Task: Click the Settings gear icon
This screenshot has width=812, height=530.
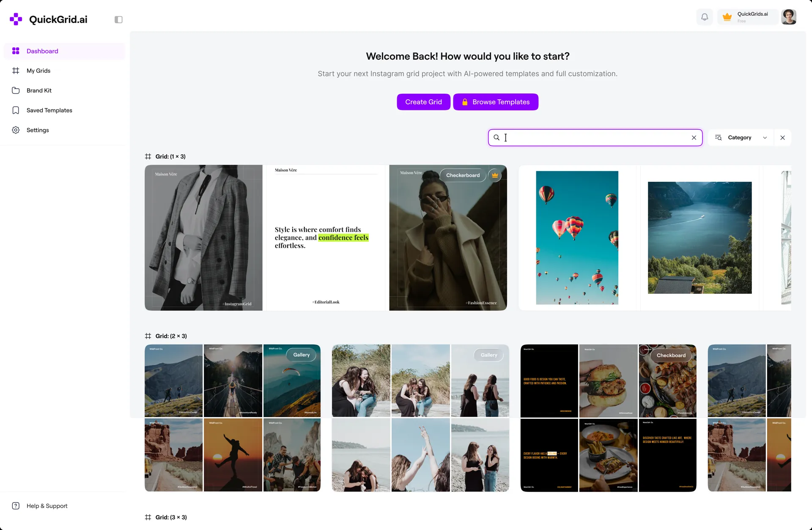Action: [16, 130]
